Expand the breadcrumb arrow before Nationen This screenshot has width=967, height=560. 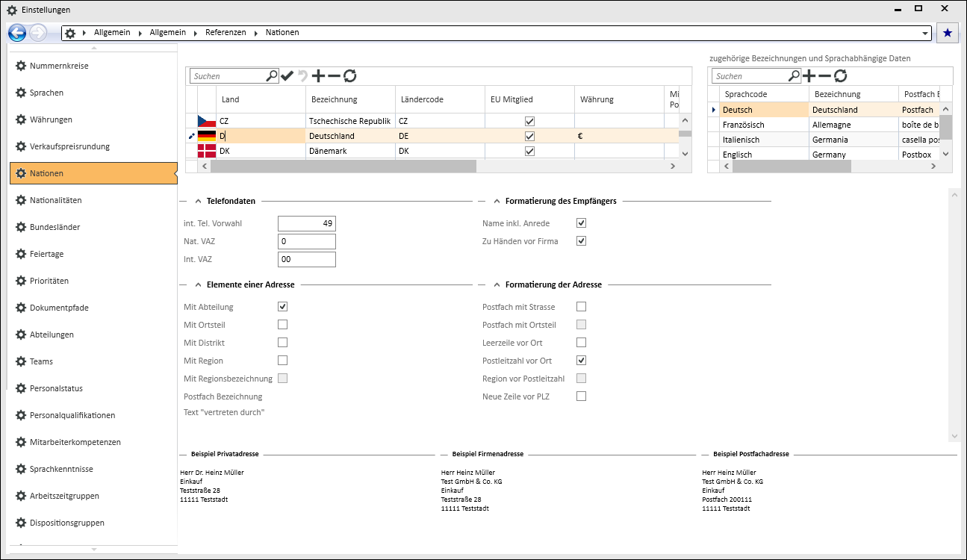click(x=256, y=33)
